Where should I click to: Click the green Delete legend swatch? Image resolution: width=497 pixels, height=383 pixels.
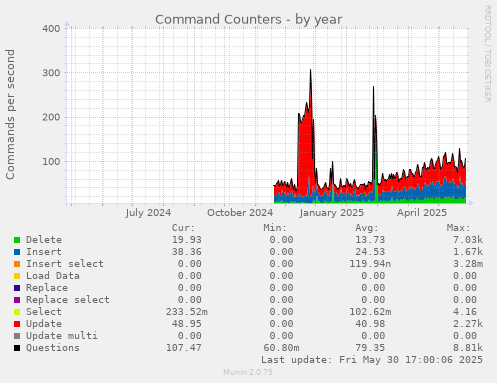[x=17, y=240]
